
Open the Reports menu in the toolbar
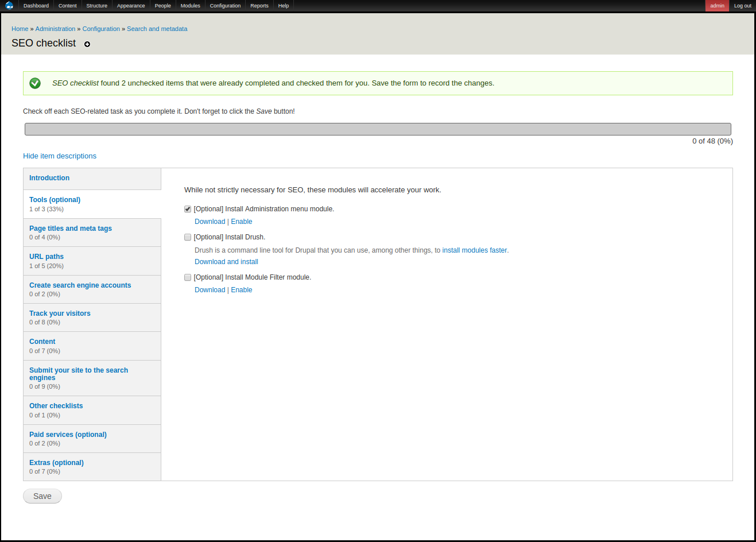pyautogui.click(x=259, y=6)
